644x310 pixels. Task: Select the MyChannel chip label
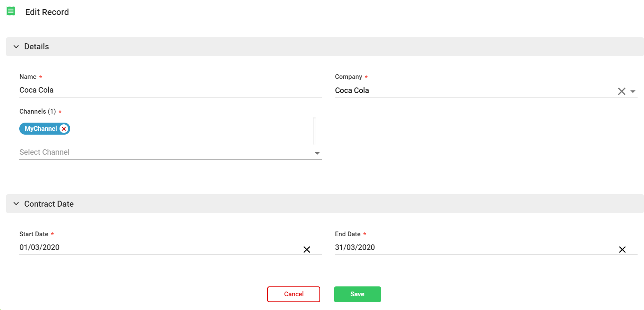point(41,129)
